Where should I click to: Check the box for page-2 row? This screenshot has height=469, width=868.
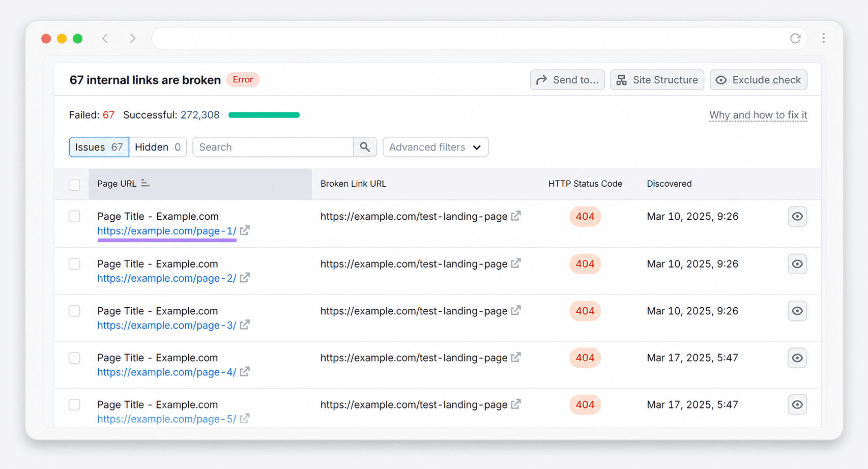74,263
